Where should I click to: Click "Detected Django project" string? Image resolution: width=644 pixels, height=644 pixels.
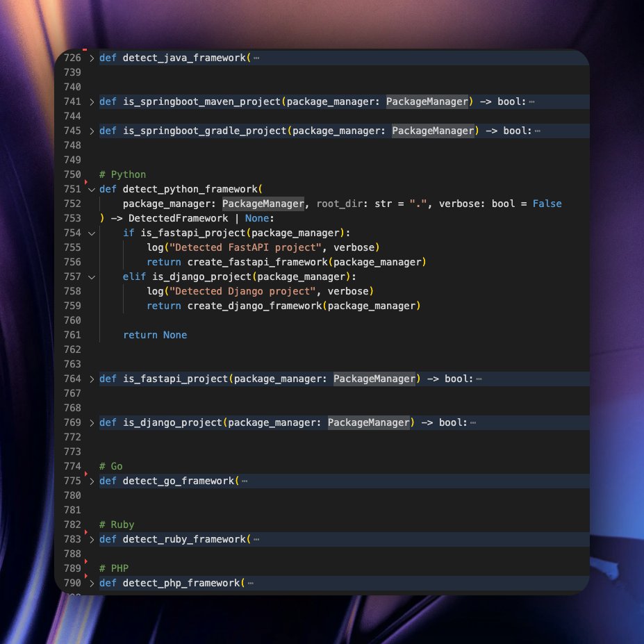tap(242, 291)
